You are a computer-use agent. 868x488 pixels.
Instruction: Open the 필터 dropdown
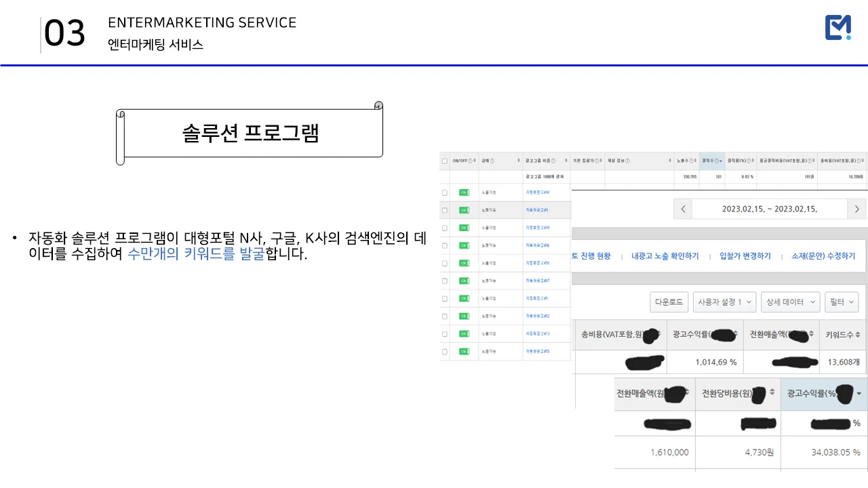[x=842, y=302]
